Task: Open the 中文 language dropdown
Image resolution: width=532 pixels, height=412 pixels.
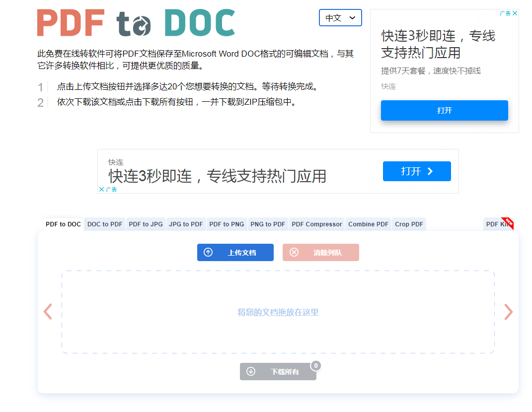Action: 340,17
